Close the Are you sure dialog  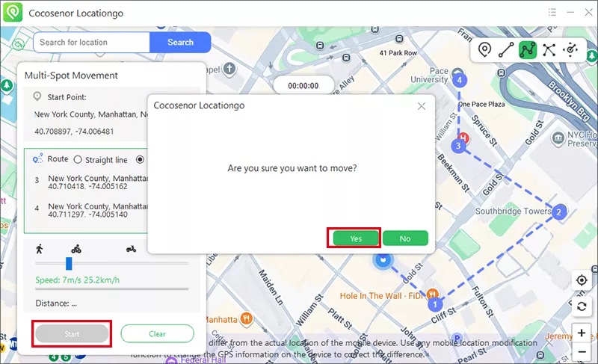[422, 106]
